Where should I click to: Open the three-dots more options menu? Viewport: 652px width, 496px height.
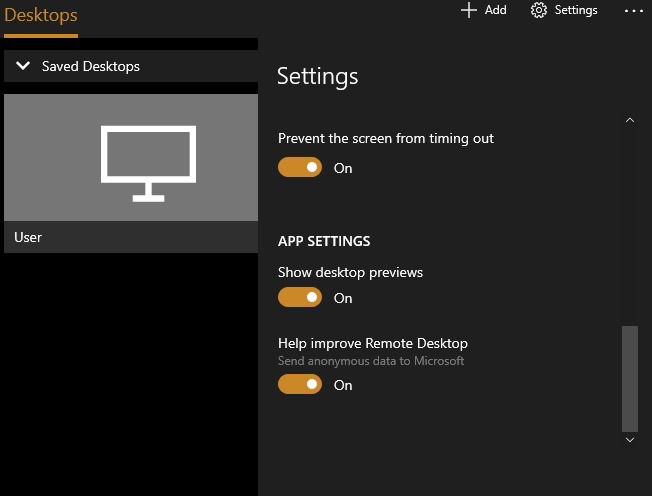point(634,11)
